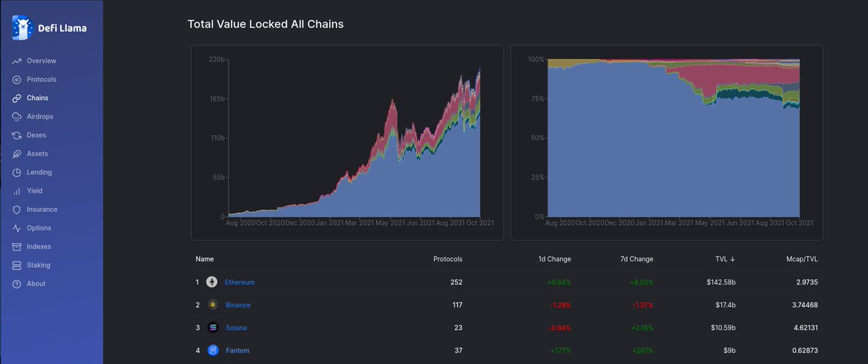Screen dimensions: 868x364
Task: Click Binance TVL value $17.4b
Action: 726,305
